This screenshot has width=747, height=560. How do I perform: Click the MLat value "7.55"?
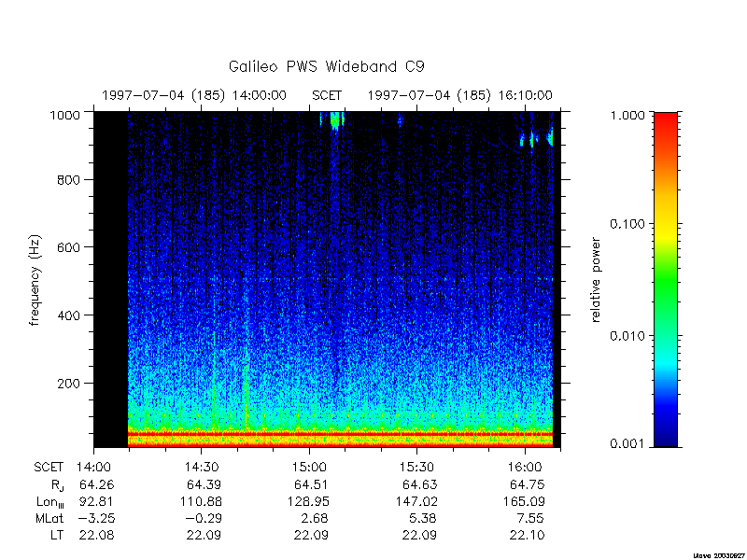pyautogui.click(x=530, y=518)
